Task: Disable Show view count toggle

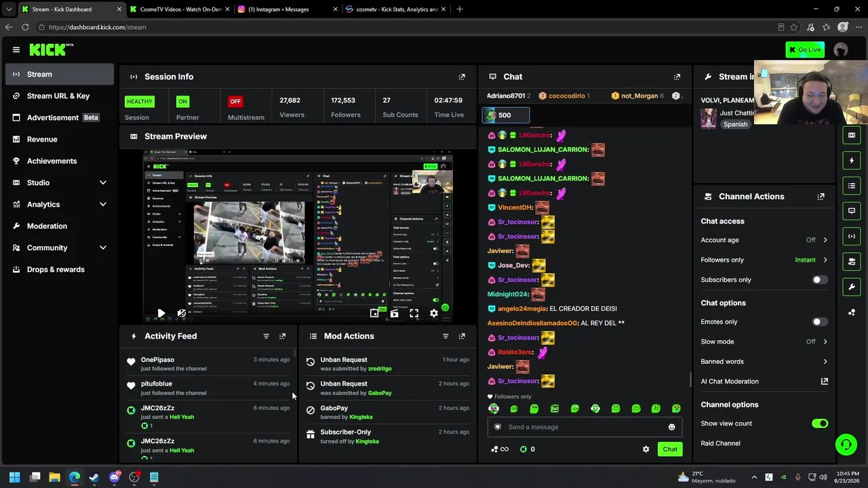Action: (x=820, y=424)
